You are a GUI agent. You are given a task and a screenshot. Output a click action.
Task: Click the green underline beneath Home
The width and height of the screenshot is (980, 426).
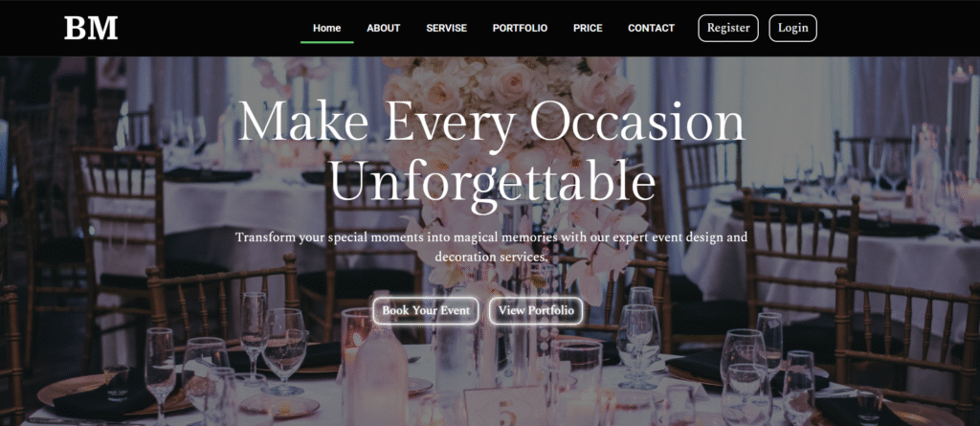tap(327, 42)
